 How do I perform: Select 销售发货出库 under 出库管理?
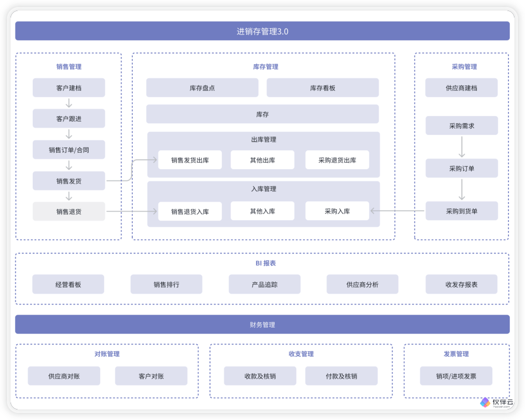(190, 160)
